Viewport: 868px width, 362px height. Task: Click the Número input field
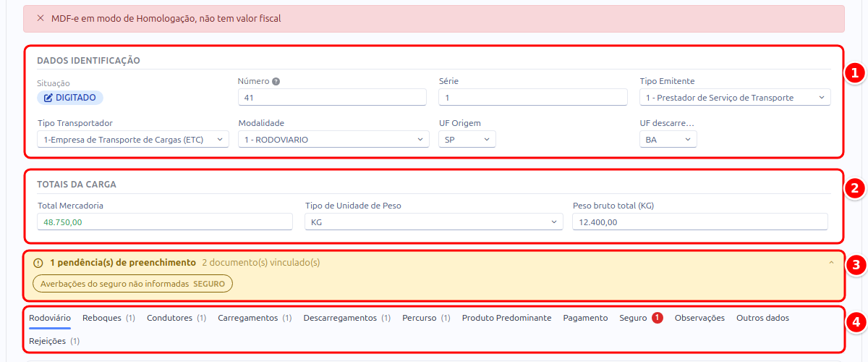333,98
